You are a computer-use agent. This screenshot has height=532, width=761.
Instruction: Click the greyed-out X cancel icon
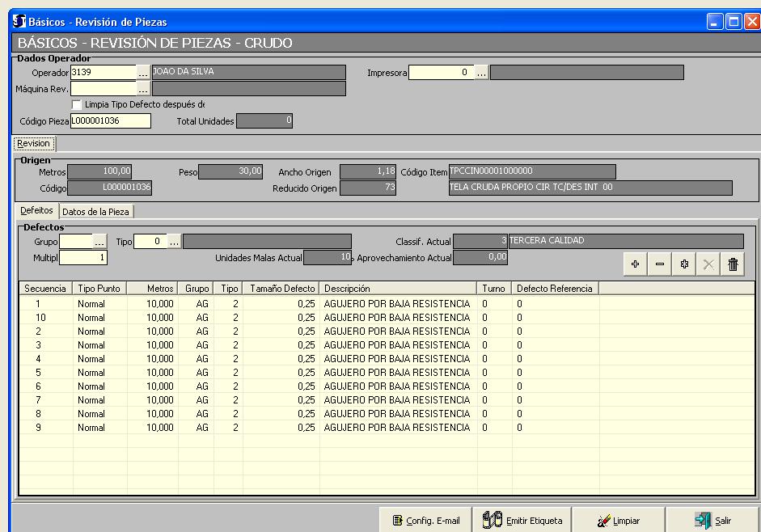coord(708,264)
